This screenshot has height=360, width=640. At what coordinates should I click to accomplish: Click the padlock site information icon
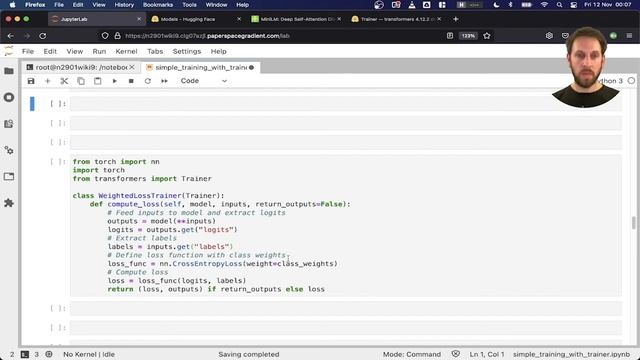pyautogui.click(x=118, y=36)
